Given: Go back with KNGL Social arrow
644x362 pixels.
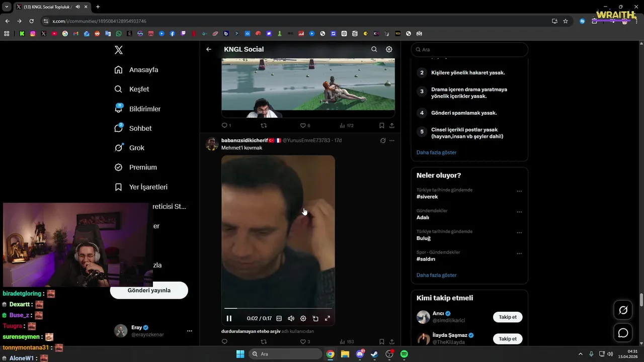Looking at the screenshot, I should coord(209,49).
